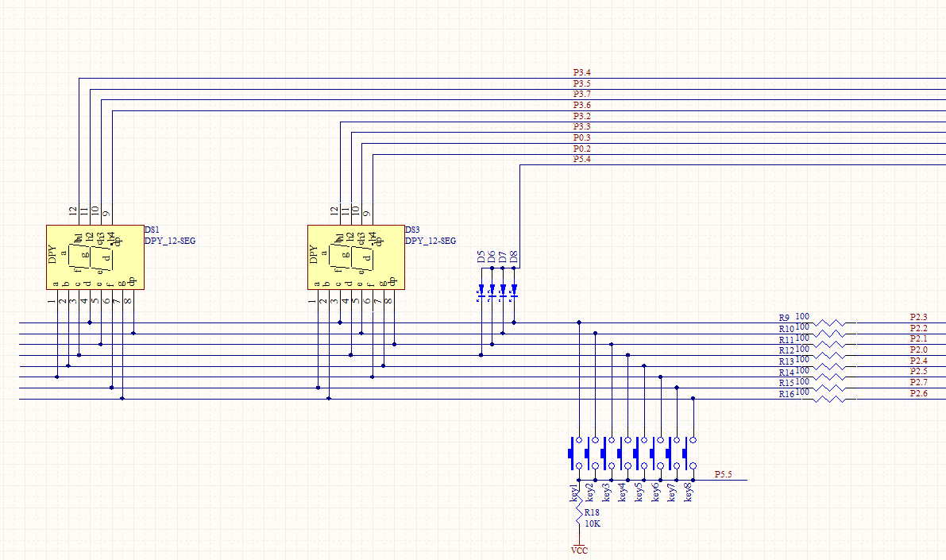The height and width of the screenshot is (560, 946).
Task: Select the DS1 seven-segment display component
Action: click(95, 257)
